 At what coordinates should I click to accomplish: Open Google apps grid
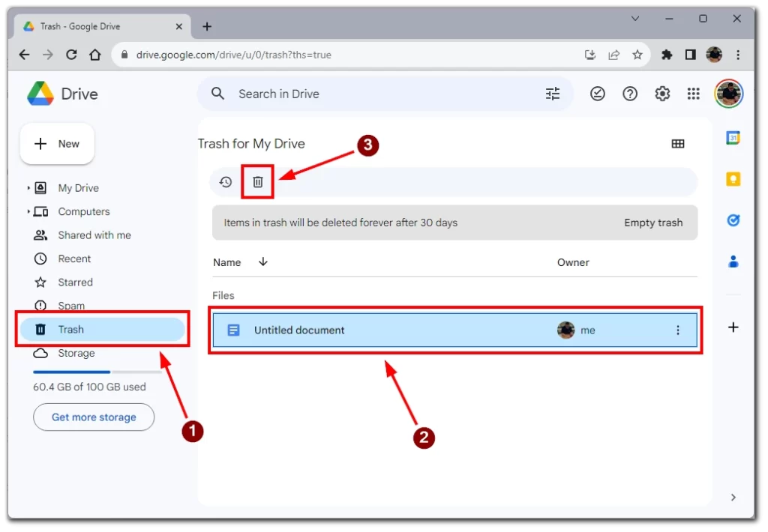coord(694,94)
